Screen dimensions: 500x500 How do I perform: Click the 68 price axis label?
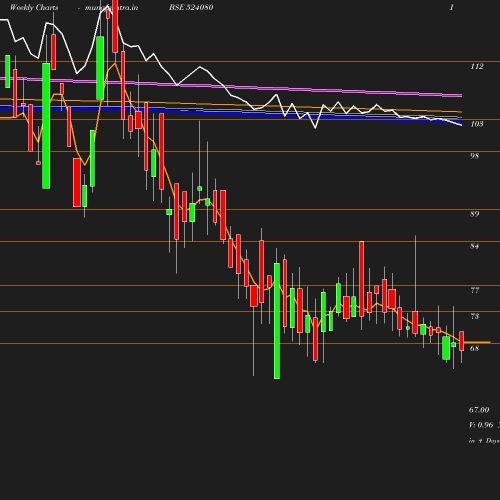(475, 348)
